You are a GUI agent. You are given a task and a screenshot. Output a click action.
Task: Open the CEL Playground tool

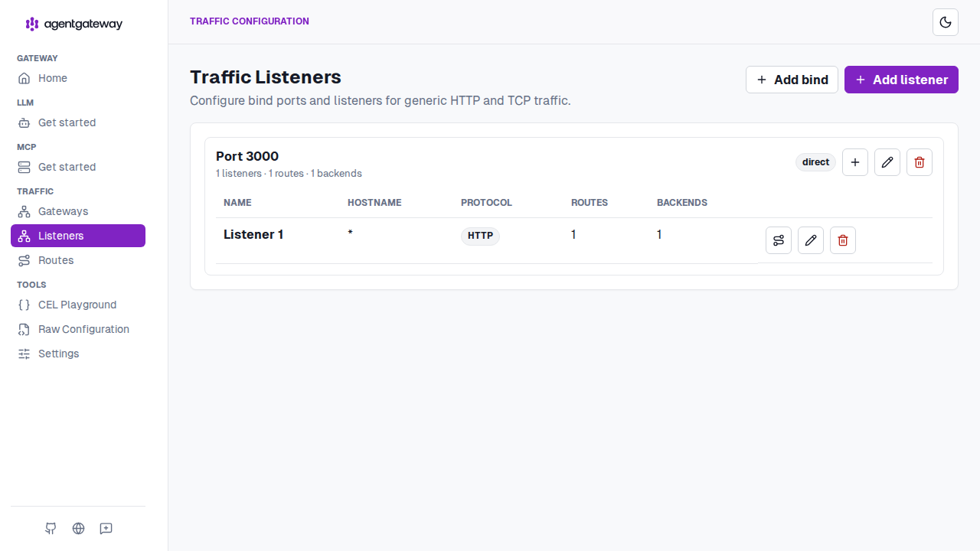pyautogui.click(x=78, y=305)
